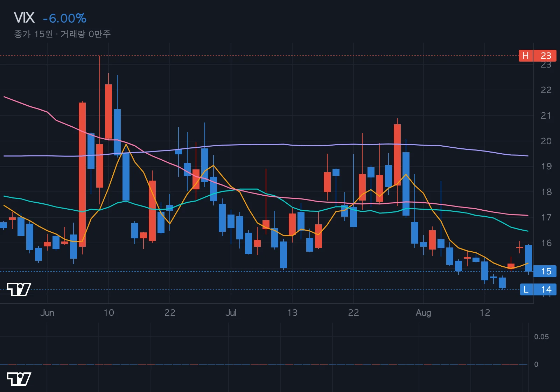Click the 20 price axis label

(x=546, y=141)
